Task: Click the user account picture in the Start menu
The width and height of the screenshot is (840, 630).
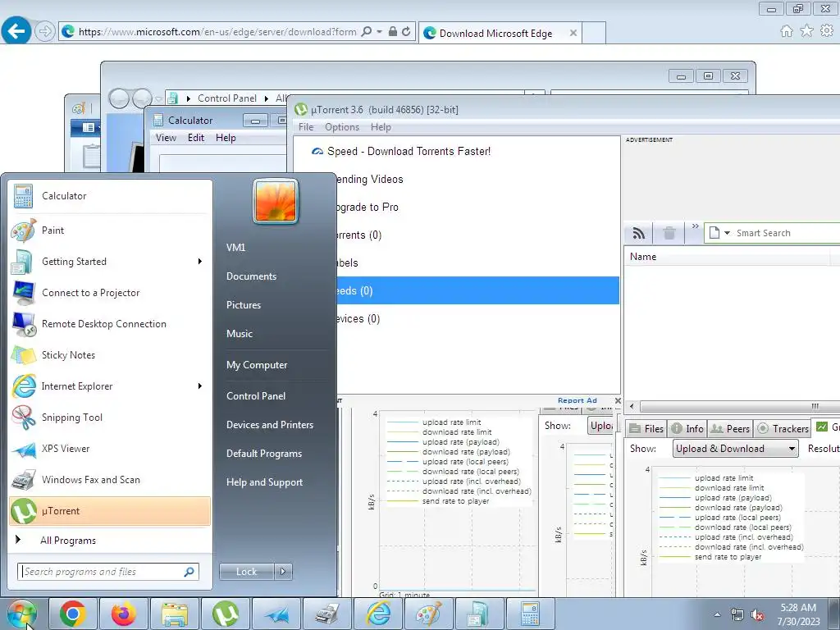Action: pyautogui.click(x=276, y=201)
